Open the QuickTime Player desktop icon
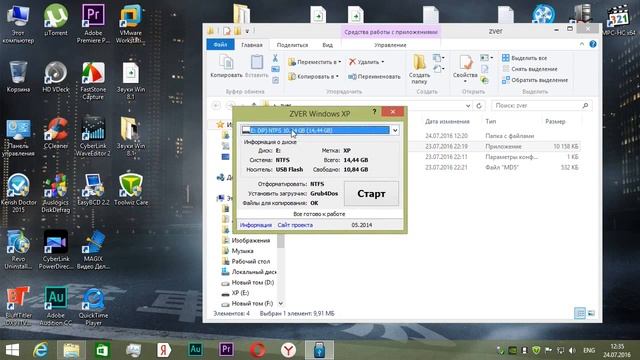Screen dimensions: 640x360 93,307
